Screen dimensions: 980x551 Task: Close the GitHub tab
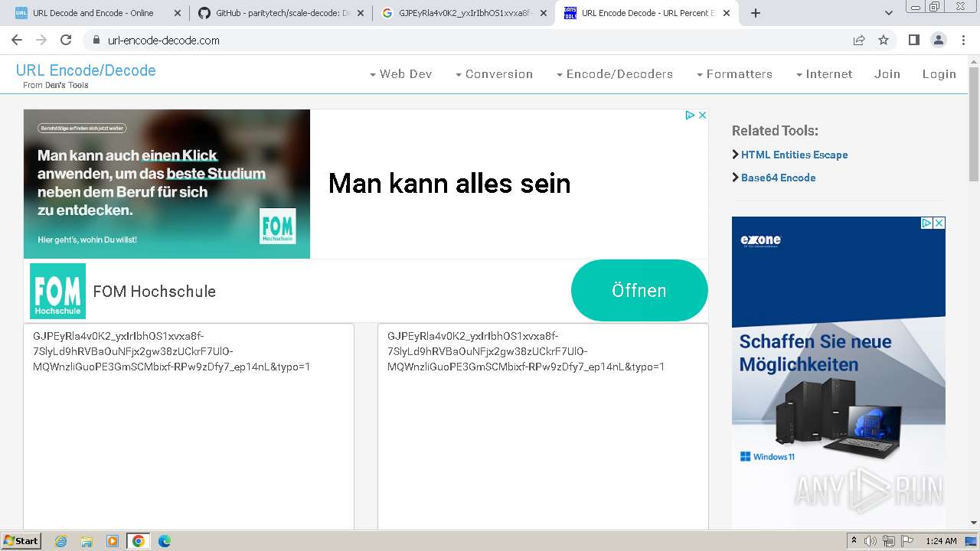tap(361, 13)
